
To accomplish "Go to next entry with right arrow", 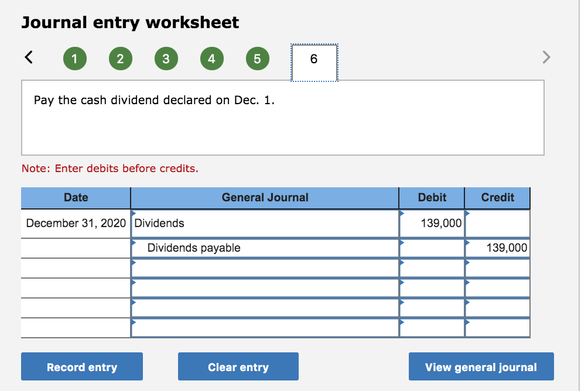I will pyautogui.click(x=546, y=57).
